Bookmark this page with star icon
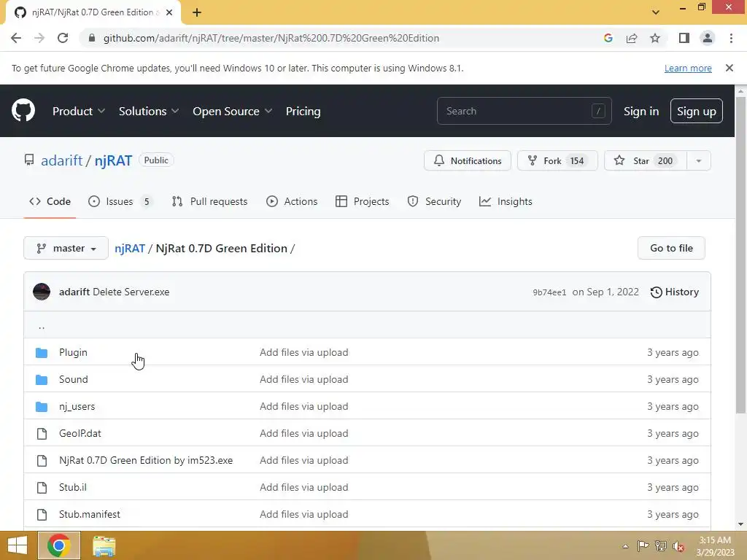 click(655, 38)
